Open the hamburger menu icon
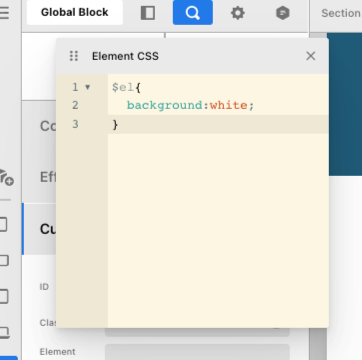 (x=4, y=13)
